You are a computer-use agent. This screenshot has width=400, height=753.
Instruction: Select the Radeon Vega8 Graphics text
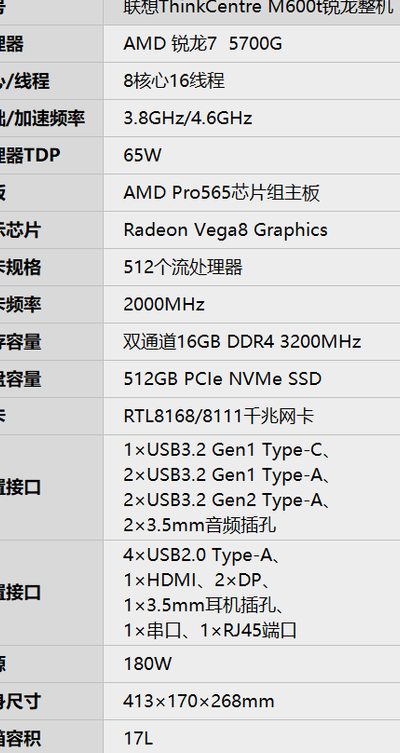pos(225,230)
